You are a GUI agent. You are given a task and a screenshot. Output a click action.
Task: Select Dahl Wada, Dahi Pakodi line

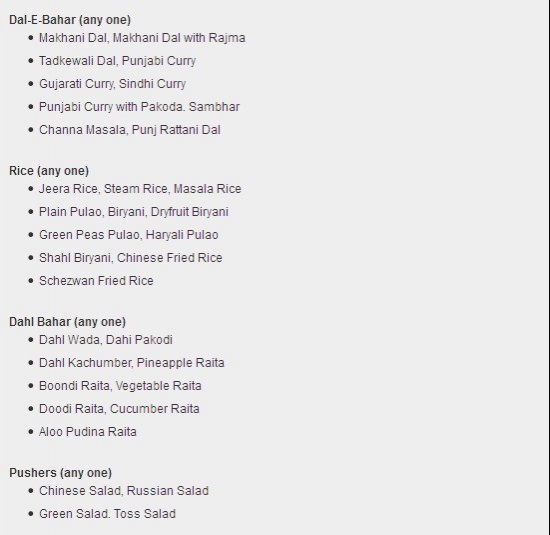pyautogui.click(x=106, y=340)
